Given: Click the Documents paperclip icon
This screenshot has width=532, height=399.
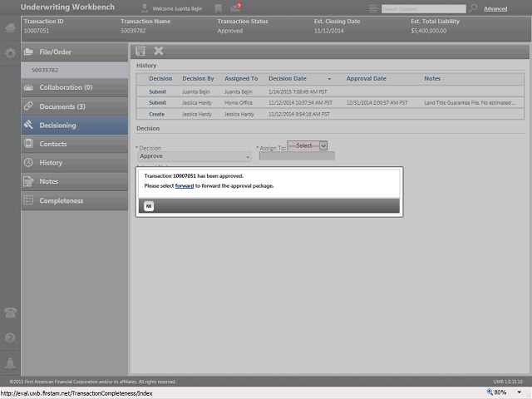Looking at the screenshot, I should [x=28, y=106].
